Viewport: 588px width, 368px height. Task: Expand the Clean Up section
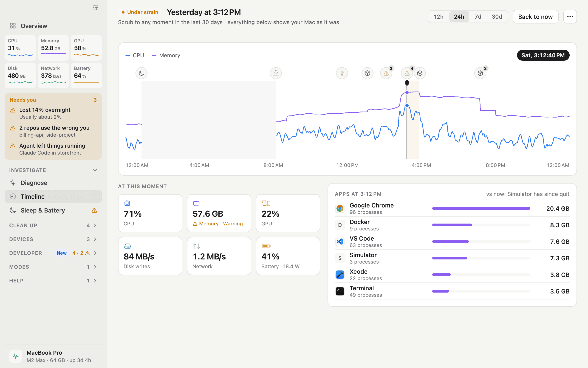click(53, 225)
